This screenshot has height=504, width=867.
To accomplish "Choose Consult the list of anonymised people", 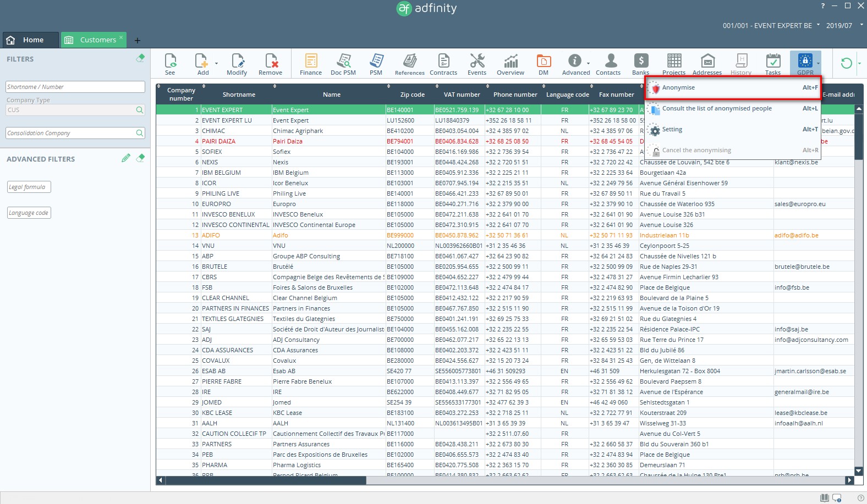I will pos(717,109).
